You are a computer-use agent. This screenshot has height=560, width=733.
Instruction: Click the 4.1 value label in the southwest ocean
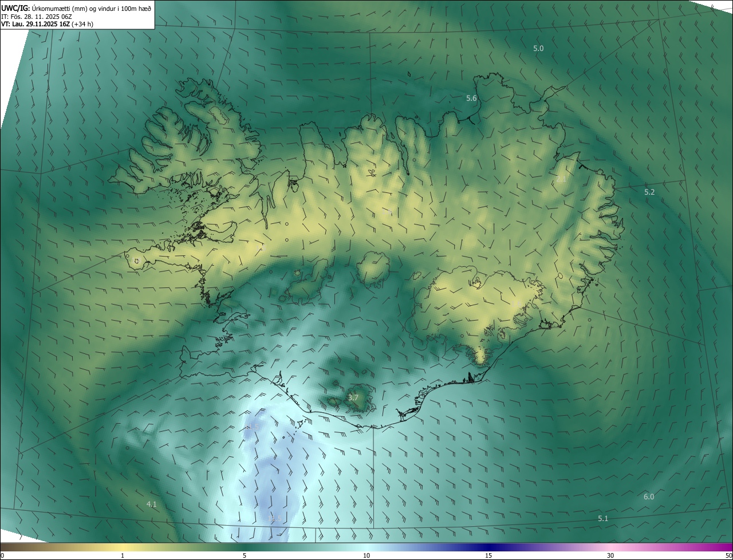click(151, 504)
